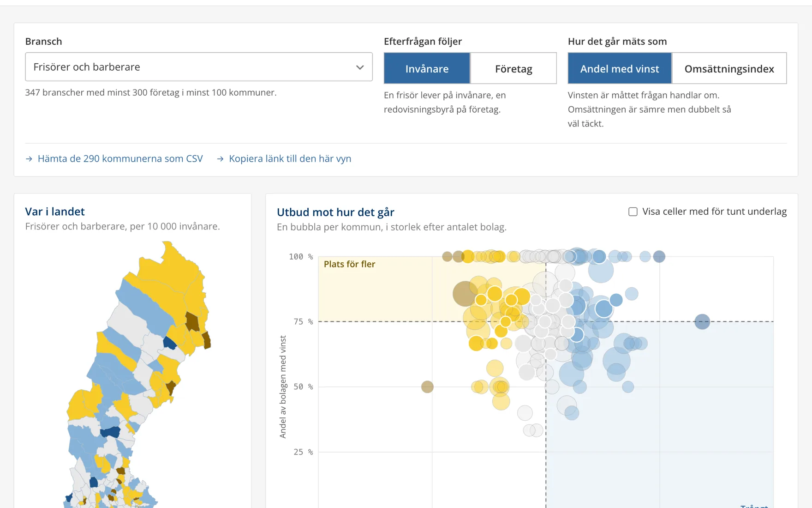Click the '25 %' axis label
This screenshot has height=508, width=812.
pyautogui.click(x=304, y=452)
